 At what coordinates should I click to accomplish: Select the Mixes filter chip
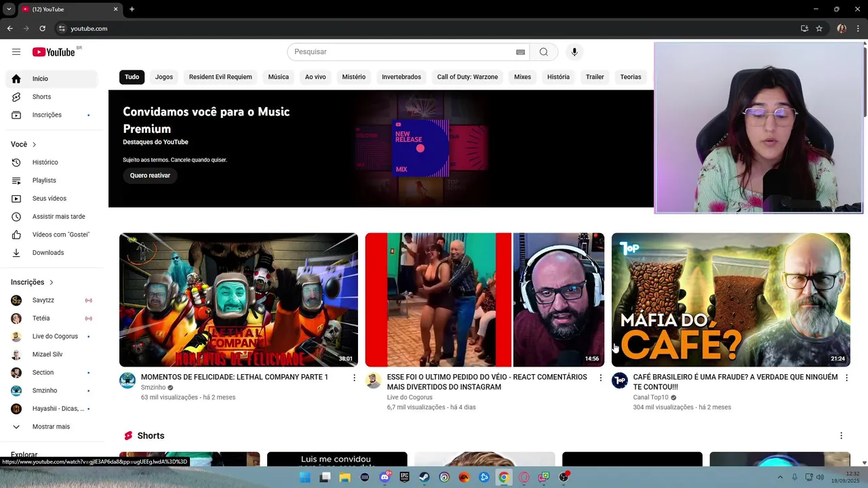tap(522, 77)
